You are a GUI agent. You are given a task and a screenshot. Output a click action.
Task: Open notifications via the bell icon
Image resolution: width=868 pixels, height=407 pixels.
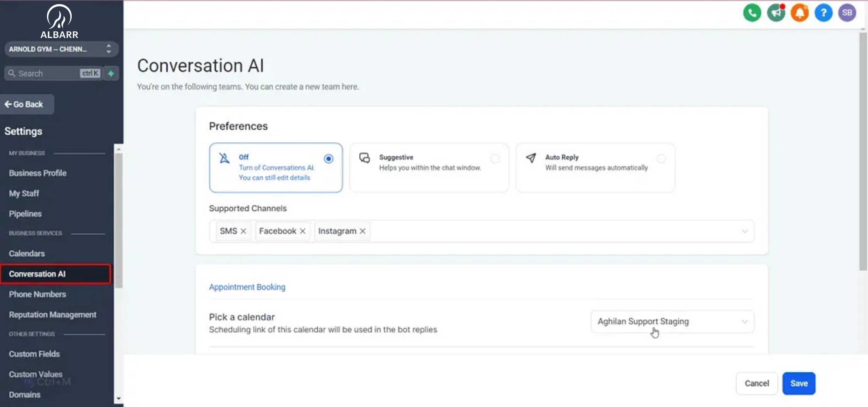(800, 13)
